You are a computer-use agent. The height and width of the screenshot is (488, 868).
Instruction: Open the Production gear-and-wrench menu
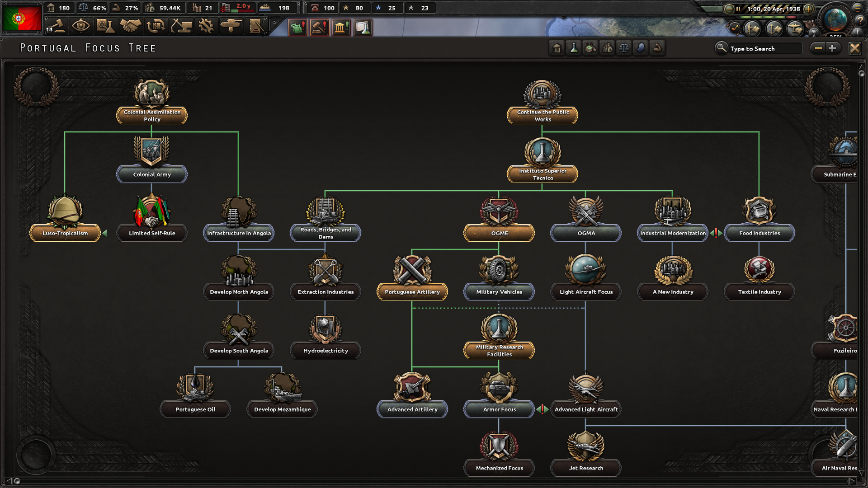[206, 26]
